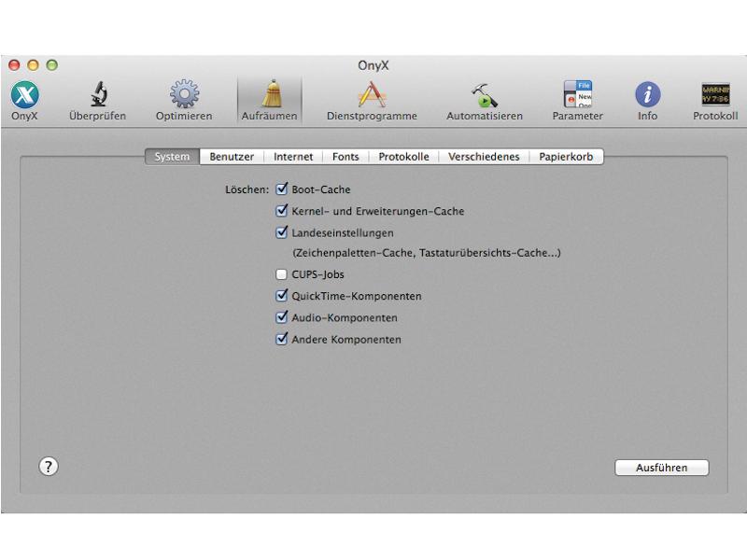The width and height of the screenshot is (747, 560).
Task: Click the OnyX window title
Action: (373, 65)
